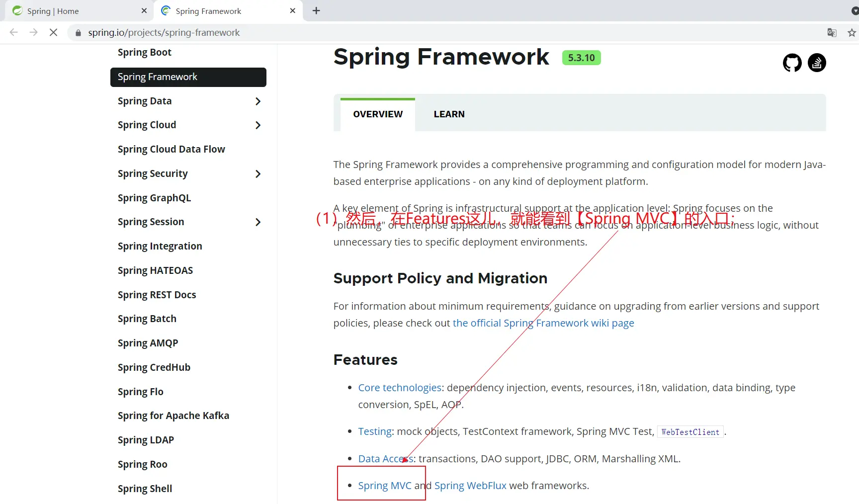This screenshot has width=859, height=504.
Task: Select Spring Framework in the sidebar
Action: pyautogui.click(x=188, y=77)
